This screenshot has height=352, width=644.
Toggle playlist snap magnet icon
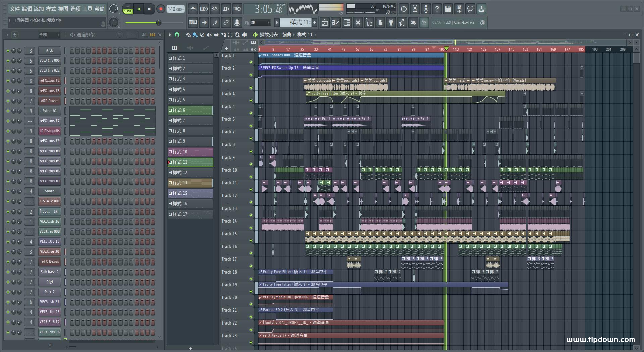click(177, 35)
